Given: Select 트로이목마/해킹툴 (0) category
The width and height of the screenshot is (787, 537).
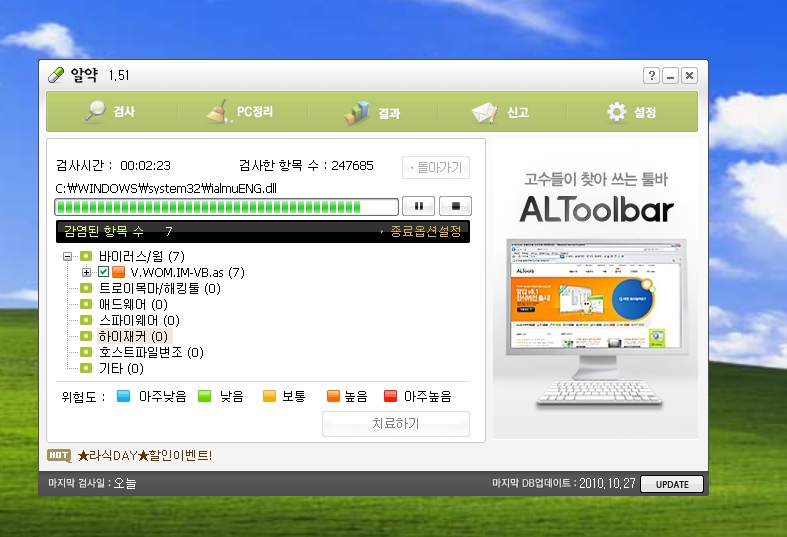Looking at the screenshot, I should tap(160, 289).
